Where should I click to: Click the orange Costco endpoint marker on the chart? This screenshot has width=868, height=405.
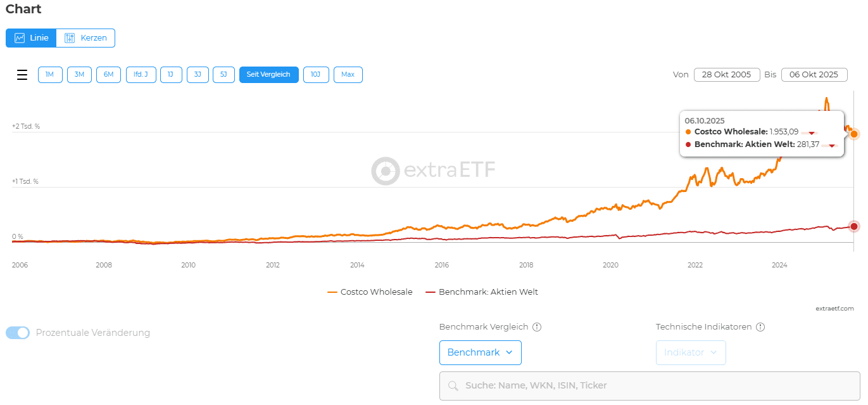point(854,134)
